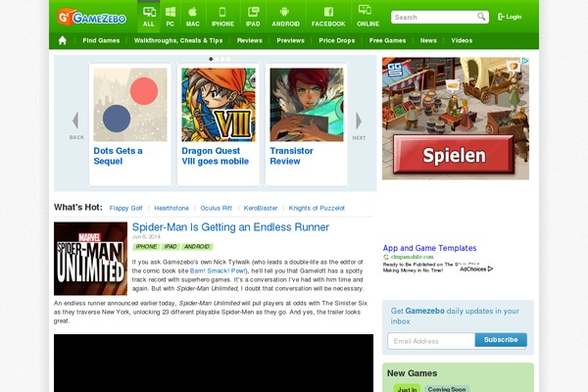Image resolution: width=588 pixels, height=392 pixels.
Task: Open Flappy Golf hot topic
Action: (x=126, y=208)
